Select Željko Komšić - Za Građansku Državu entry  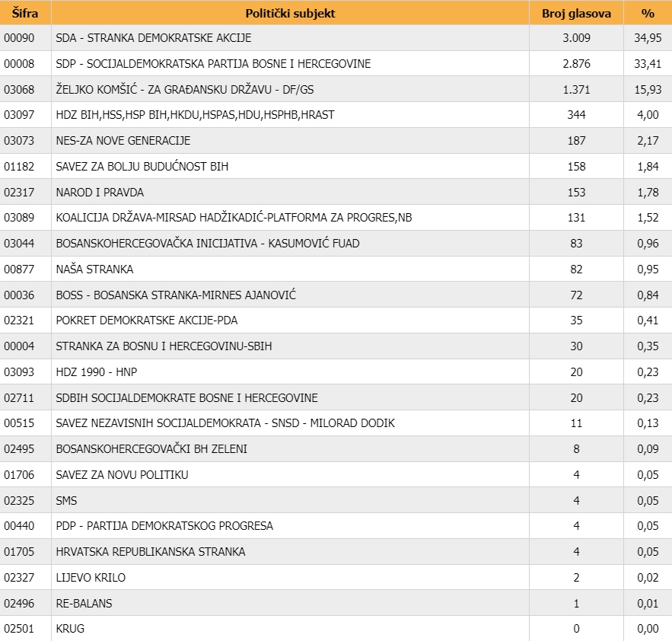coord(185,90)
